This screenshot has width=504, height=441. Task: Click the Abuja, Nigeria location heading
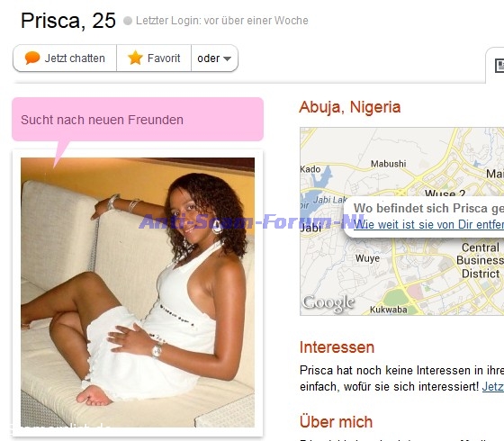click(350, 107)
